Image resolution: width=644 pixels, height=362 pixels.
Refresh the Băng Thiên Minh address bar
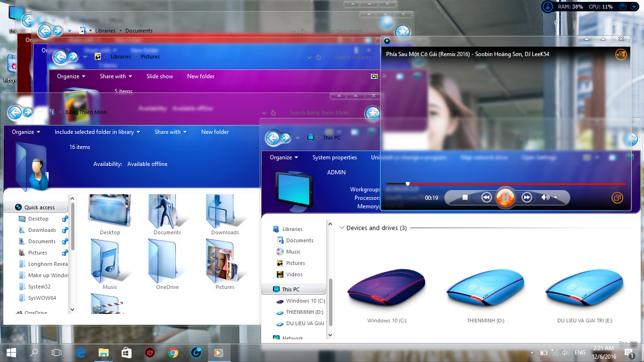point(273,113)
